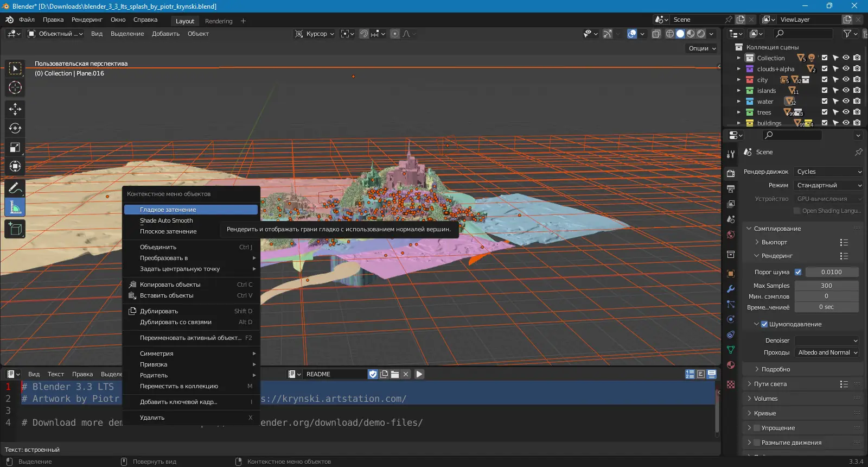Activate the Rotate tool
This screenshot has height=467, width=868.
[15, 129]
